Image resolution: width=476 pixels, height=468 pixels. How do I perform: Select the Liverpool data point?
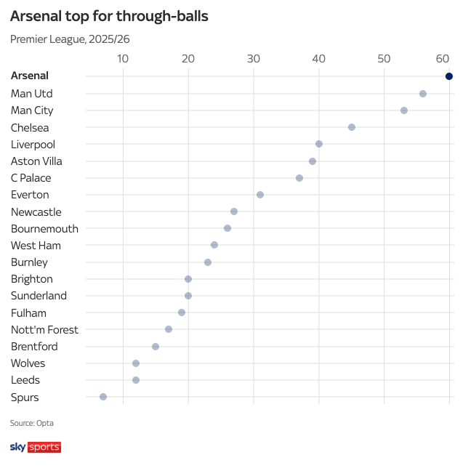(319, 144)
